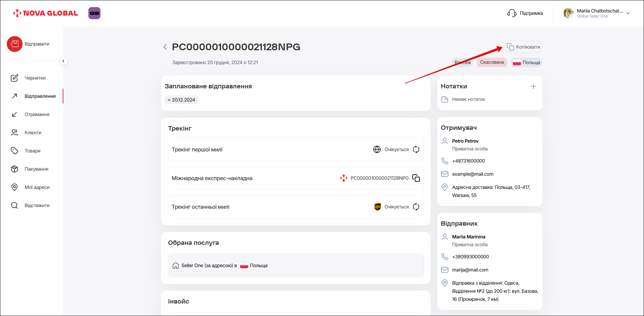
Task: Click the Скасована status badge
Action: tap(492, 62)
